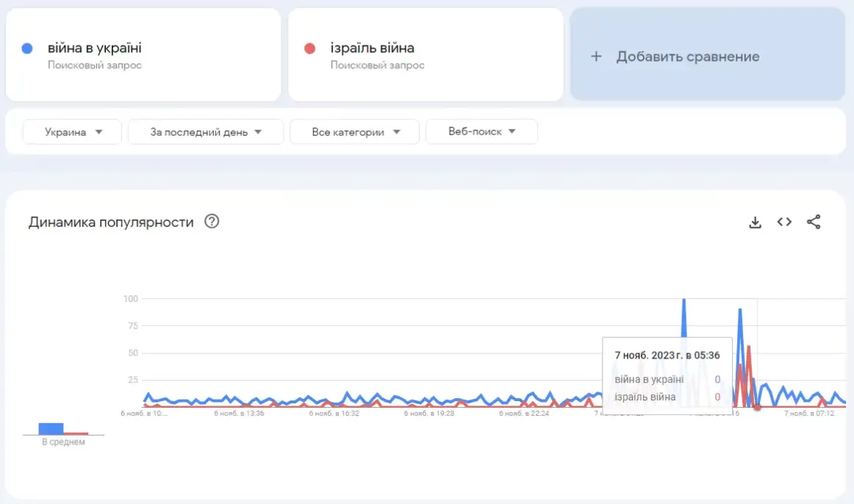
Task: Click the dropdown arrow beside Украина
Action: pos(98,132)
